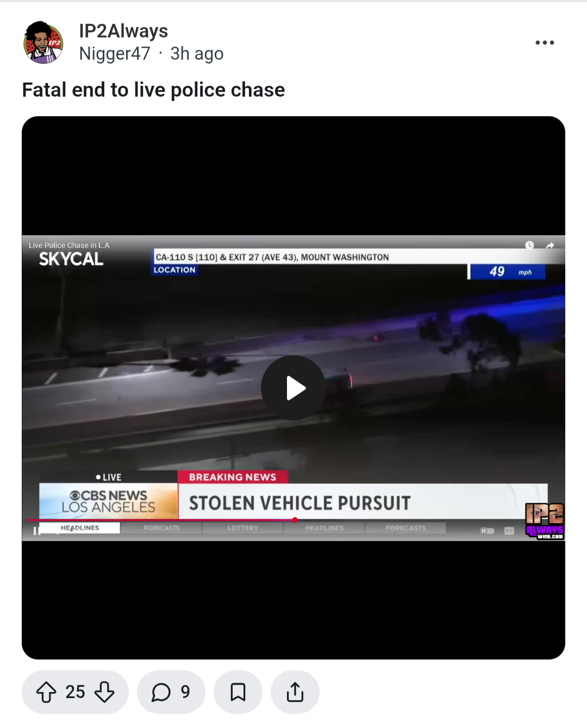This screenshot has width=587, height=728.
Task: Upvote the post
Action: pos(46,692)
